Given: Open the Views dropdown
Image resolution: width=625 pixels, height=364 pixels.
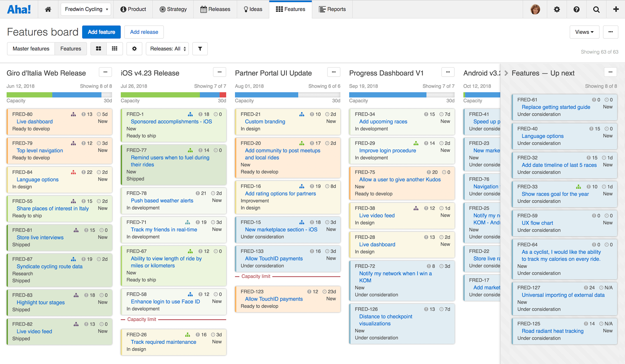Looking at the screenshot, I should tap(584, 32).
